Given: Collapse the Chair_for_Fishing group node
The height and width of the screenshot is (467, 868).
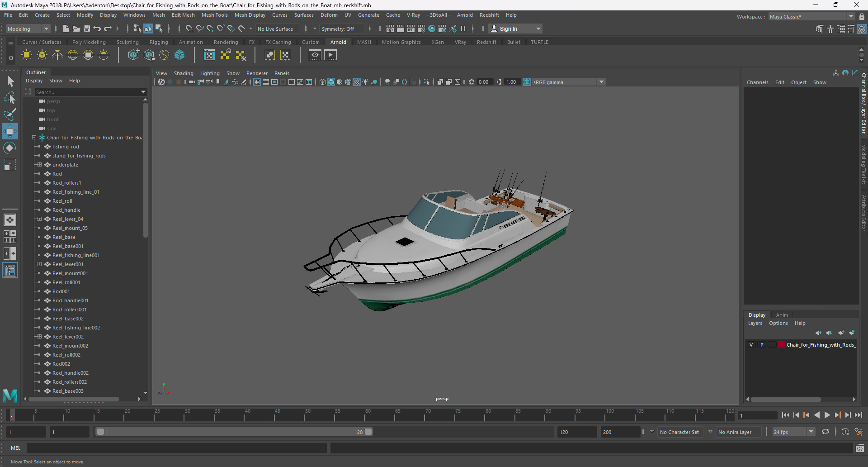Looking at the screenshot, I should 34,138.
